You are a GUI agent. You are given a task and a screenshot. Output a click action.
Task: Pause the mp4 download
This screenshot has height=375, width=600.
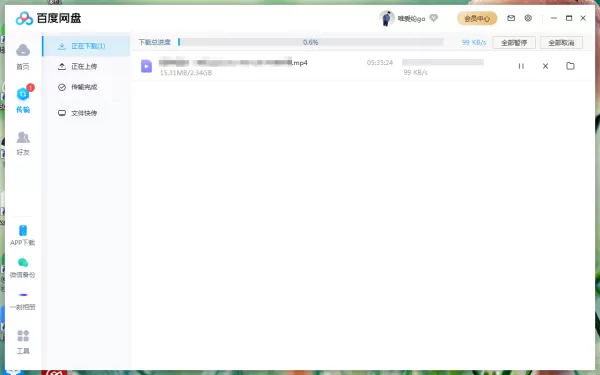click(521, 66)
